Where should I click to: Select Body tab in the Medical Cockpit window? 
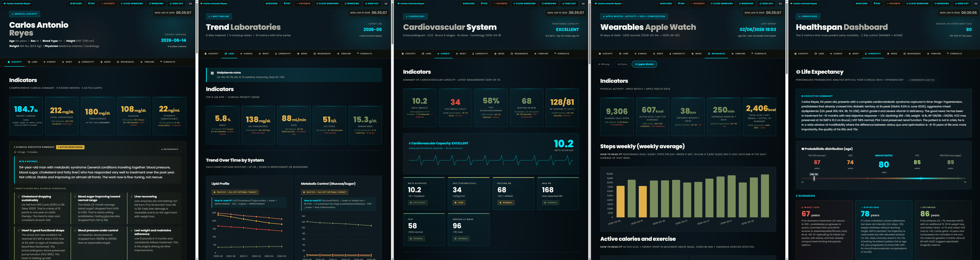67,62
